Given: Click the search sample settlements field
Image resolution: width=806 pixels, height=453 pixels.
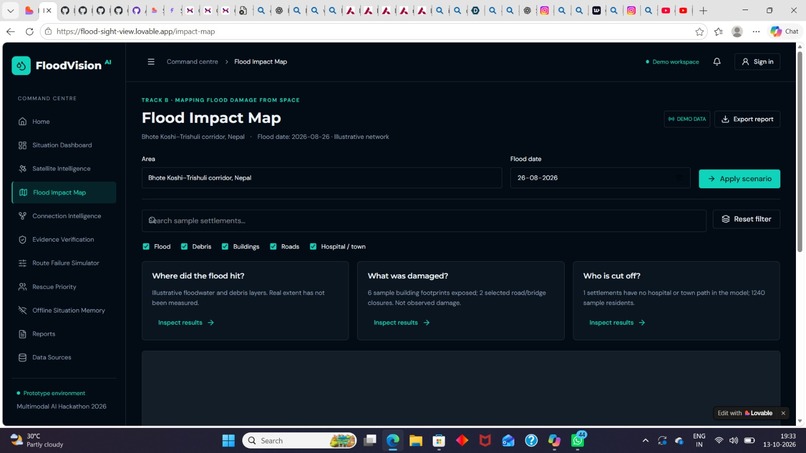Looking at the screenshot, I should click(x=424, y=221).
